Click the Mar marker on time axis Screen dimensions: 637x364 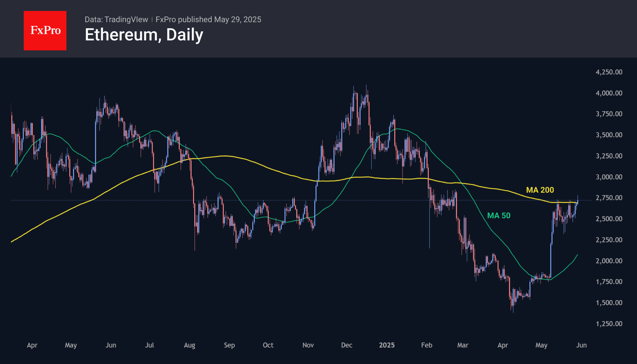[463, 345]
